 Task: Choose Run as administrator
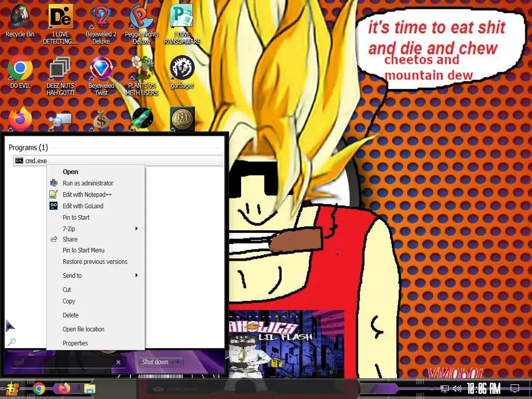click(96, 183)
